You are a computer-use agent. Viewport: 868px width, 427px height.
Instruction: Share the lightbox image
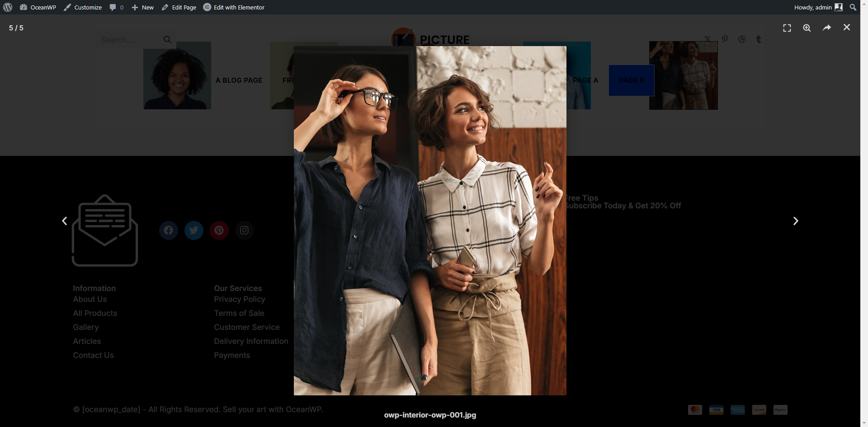tap(827, 28)
